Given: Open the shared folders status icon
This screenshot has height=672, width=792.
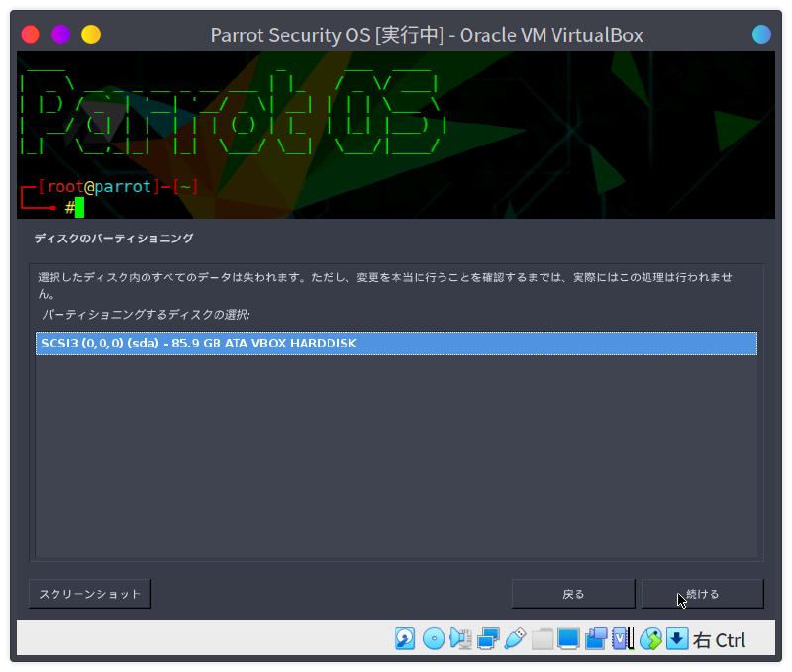Looking at the screenshot, I should click(542, 639).
